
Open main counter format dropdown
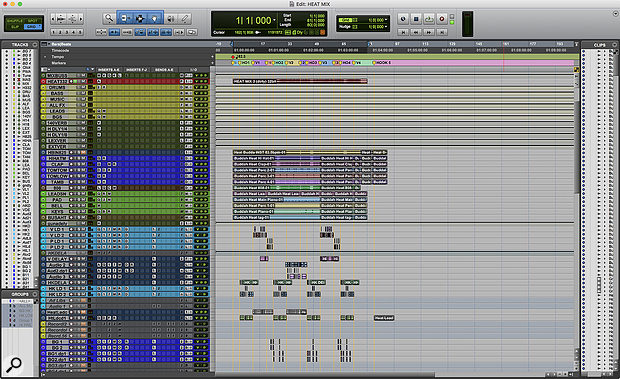point(274,20)
